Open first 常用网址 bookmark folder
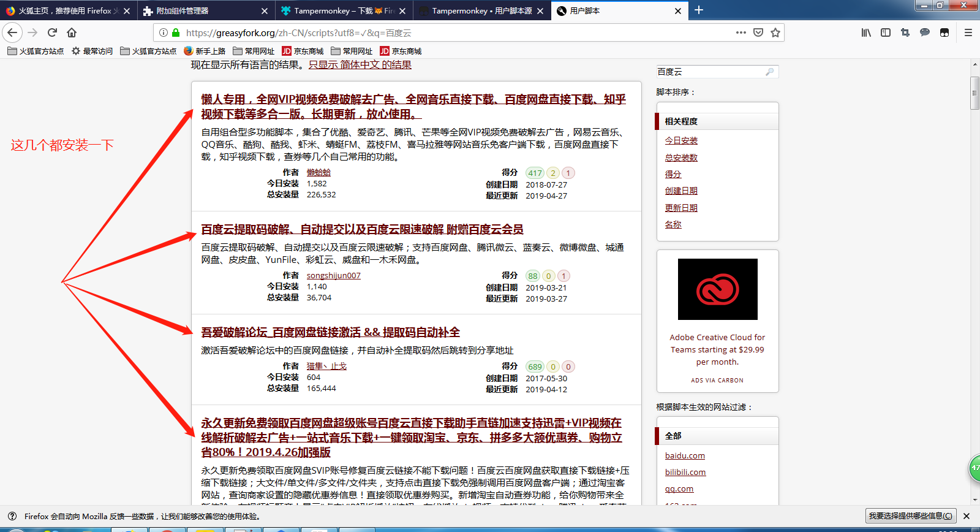This screenshot has width=980, height=532. click(254, 51)
